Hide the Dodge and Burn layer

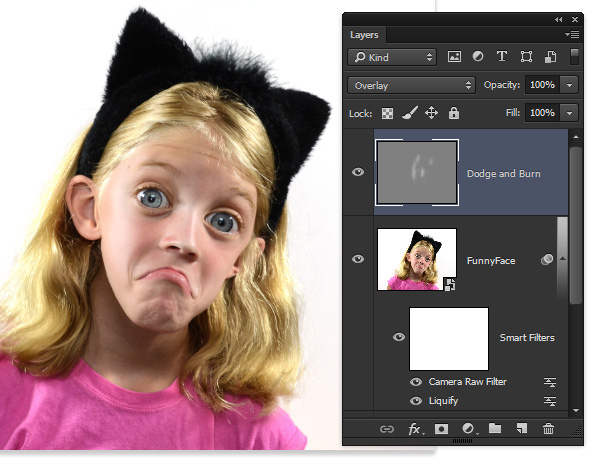pyautogui.click(x=358, y=172)
